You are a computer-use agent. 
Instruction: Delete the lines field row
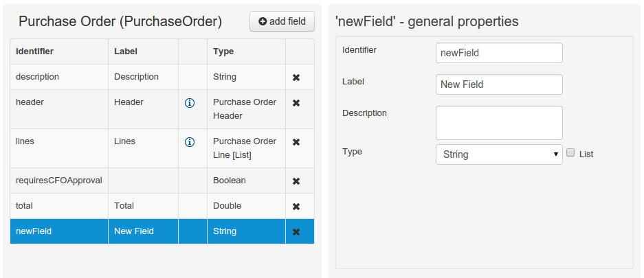[x=296, y=142]
